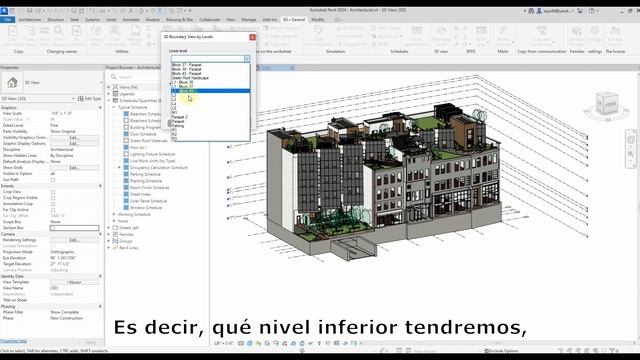Screen dimensions: 640x360
Task: Click the signed-in user account icon
Action: pos(539,11)
